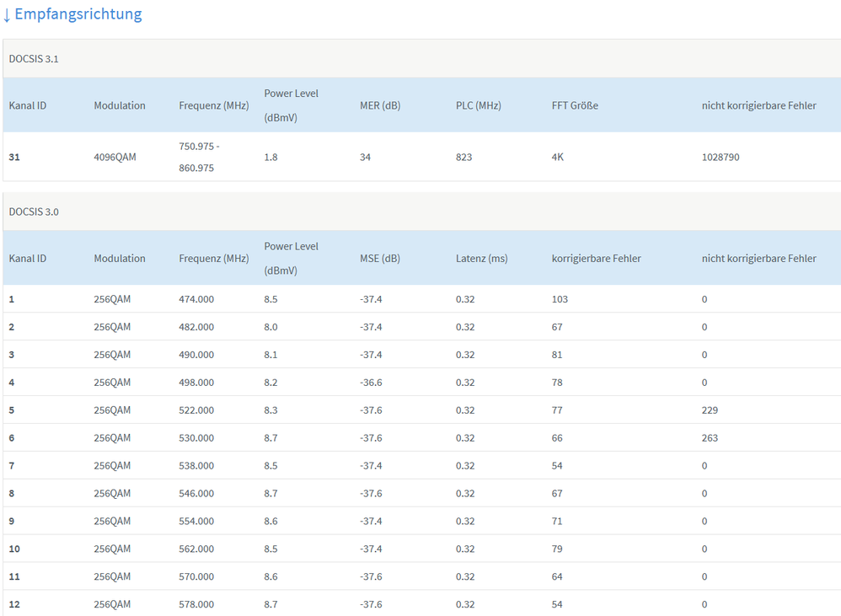
Task: Select the frequency cell 578.000
Action: pos(196,604)
